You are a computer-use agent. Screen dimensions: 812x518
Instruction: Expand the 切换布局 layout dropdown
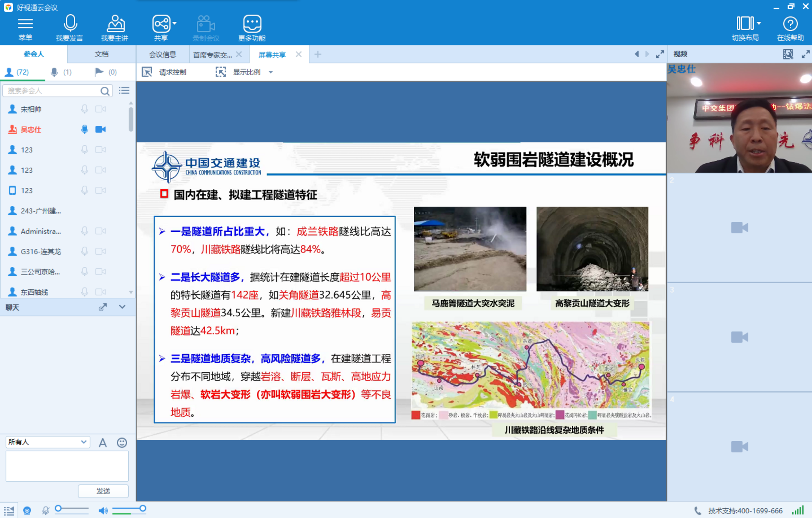tap(759, 23)
